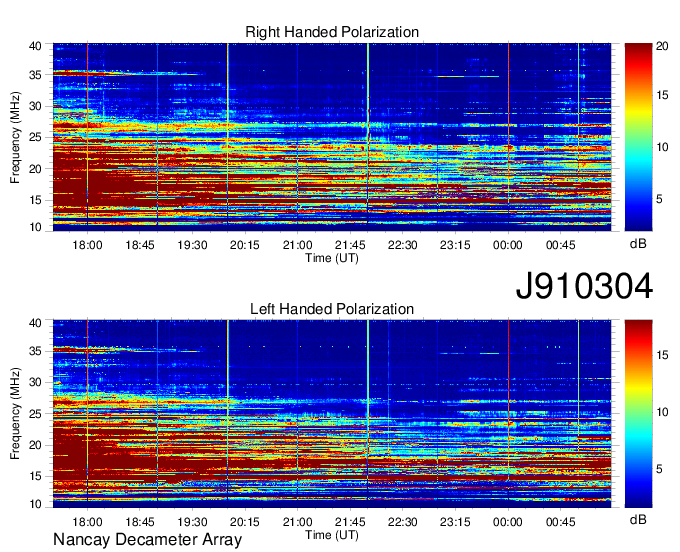The height and width of the screenshot is (552, 680).
Task: Click the 18:00 tick of the Left Handed plot
Action: pos(87,522)
